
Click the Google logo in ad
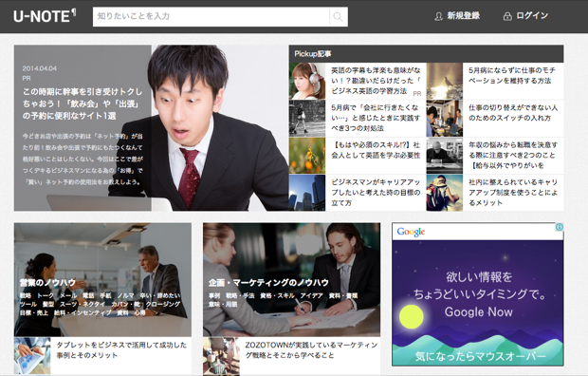pyautogui.click(x=411, y=232)
